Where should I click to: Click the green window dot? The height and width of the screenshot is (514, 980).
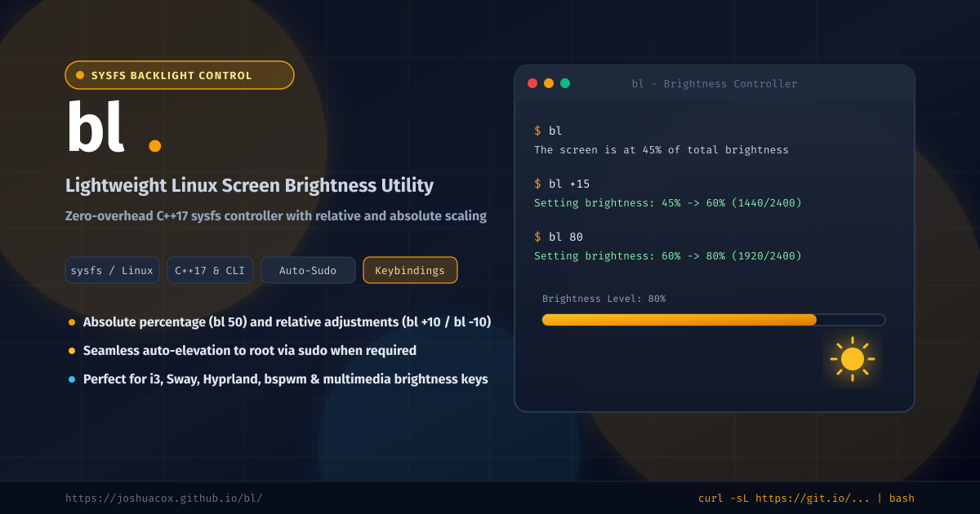(565, 83)
